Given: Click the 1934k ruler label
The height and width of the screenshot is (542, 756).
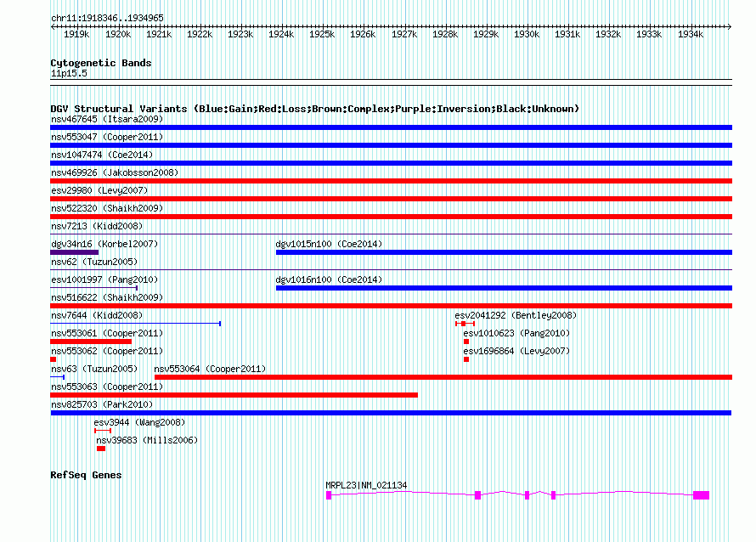Looking at the screenshot, I should pyautogui.click(x=691, y=34).
